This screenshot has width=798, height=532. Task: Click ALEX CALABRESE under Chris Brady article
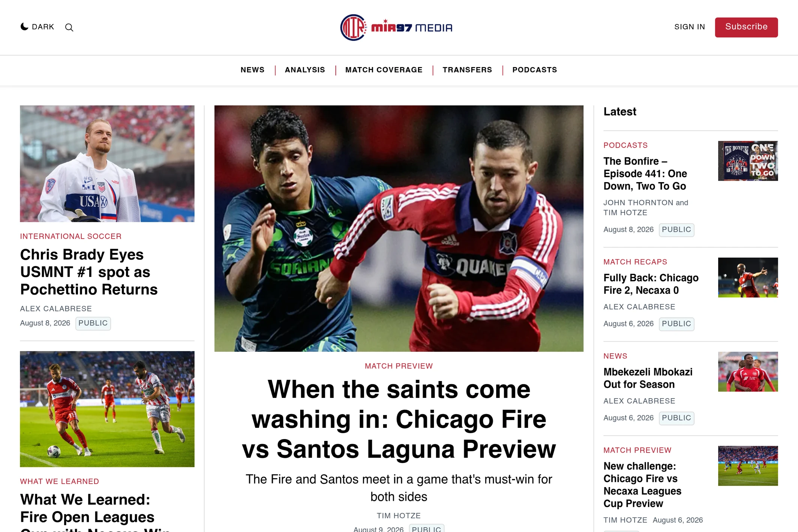tap(56, 309)
